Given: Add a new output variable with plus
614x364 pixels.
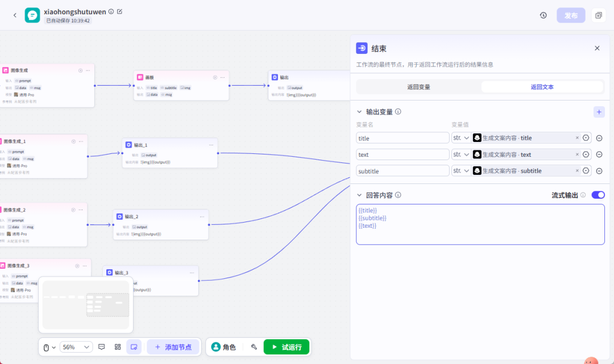Looking at the screenshot, I should (x=599, y=112).
